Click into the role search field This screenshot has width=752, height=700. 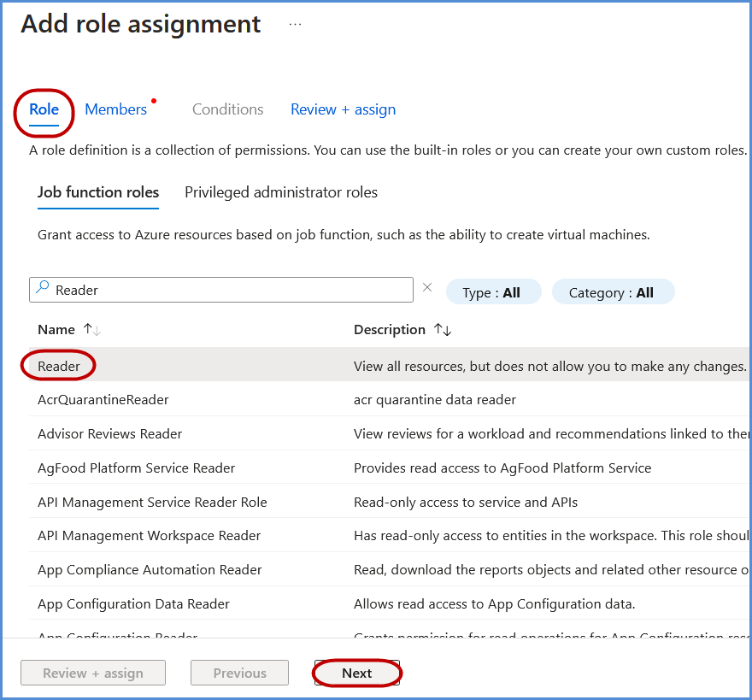pos(231,290)
